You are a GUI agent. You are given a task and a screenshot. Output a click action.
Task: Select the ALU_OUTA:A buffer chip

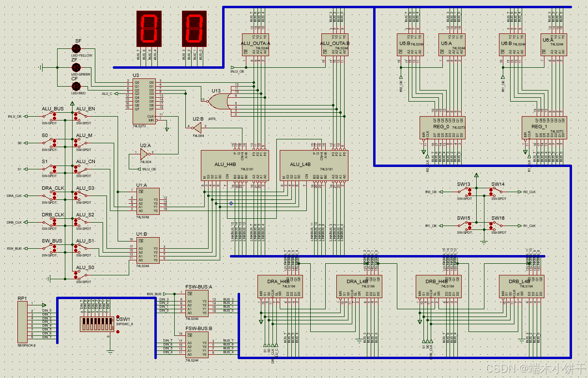255,45
